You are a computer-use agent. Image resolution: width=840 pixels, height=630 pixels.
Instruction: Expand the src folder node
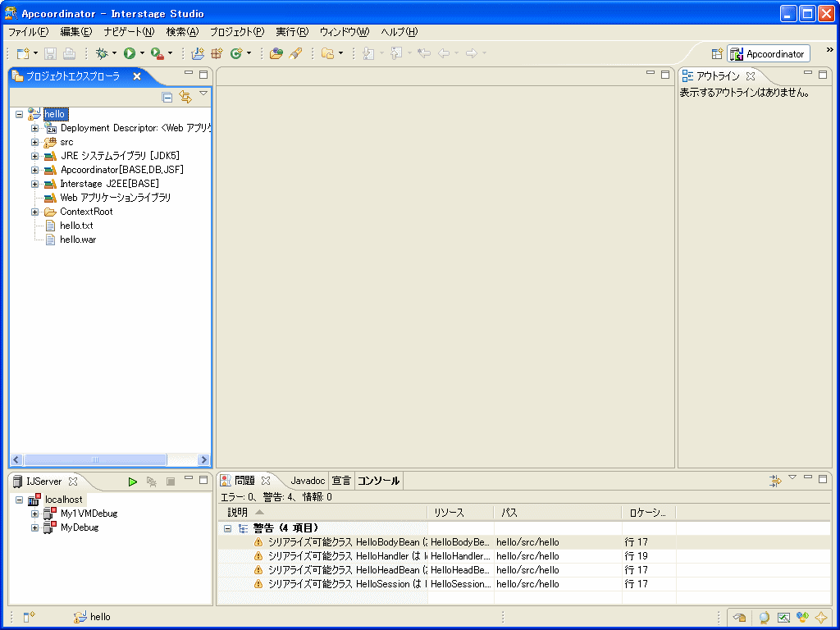[34, 142]
